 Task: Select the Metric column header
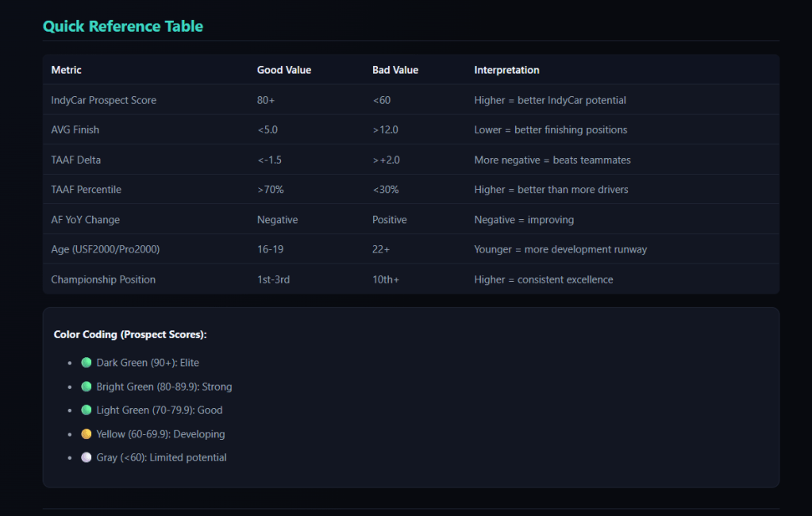coord(67,70)
